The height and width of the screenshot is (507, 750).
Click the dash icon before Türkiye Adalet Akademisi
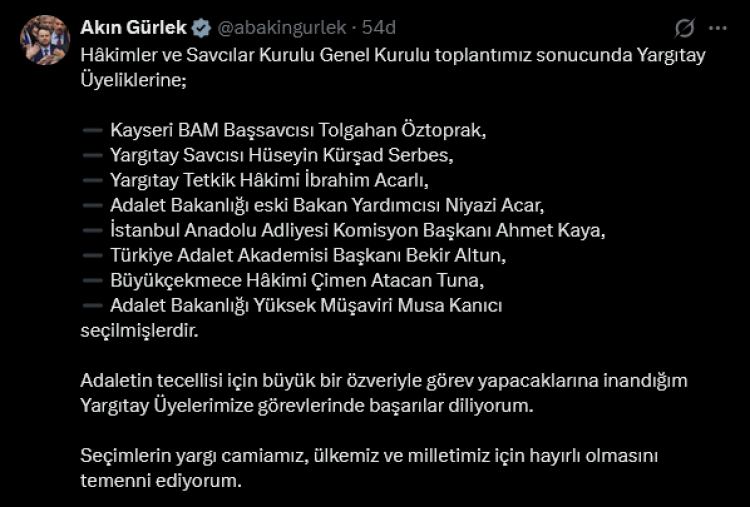click(91, 255)
